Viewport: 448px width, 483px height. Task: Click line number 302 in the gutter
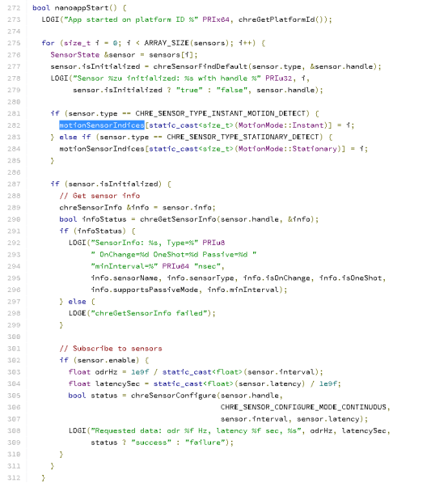[x=14, y=360]
